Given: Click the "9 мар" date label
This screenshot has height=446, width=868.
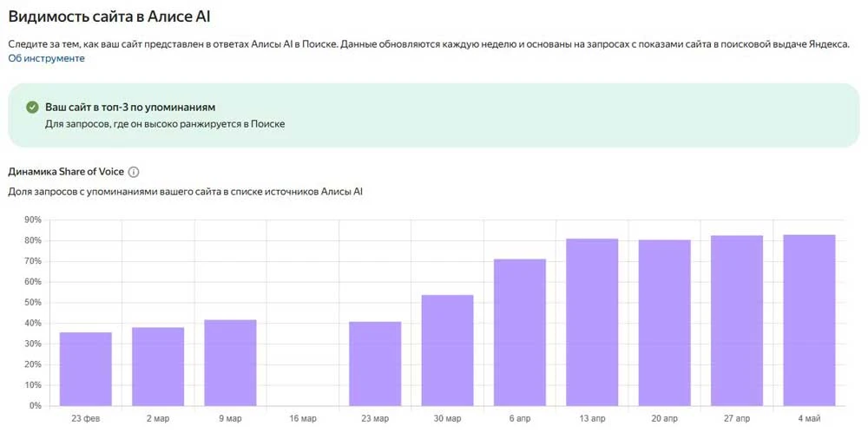Looking at the screenshot, I should click(x=230, y=418).
